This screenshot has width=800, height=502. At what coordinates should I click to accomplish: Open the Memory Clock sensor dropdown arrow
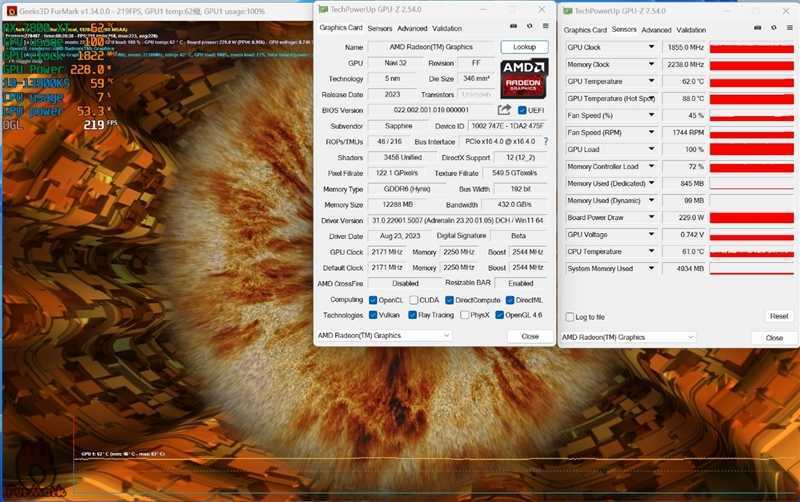pos(651,64)
